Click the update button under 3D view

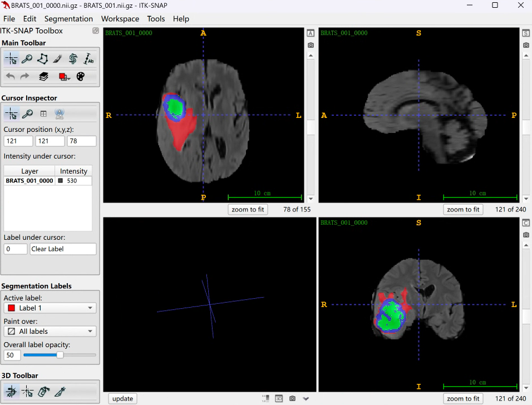tap(122, 398)
